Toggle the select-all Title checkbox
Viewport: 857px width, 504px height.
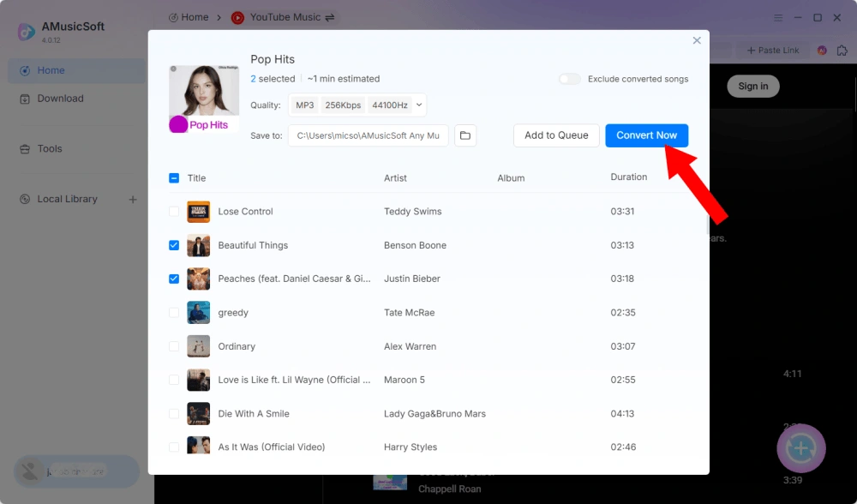(174, 177)
